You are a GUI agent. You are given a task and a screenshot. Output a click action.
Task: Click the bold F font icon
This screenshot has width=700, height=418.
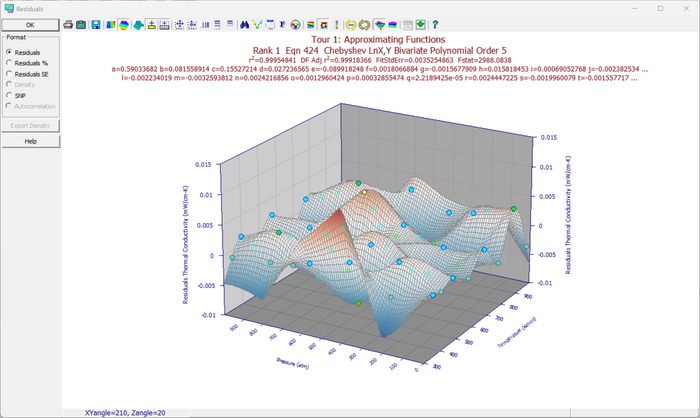(282, 25)
